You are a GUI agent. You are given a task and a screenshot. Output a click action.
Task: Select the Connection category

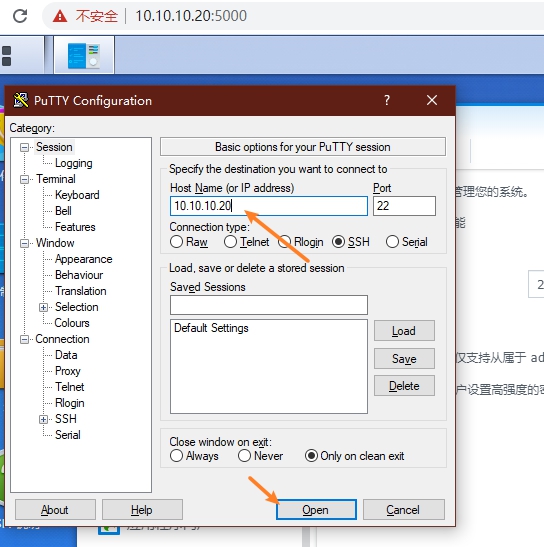coord(62,339)
